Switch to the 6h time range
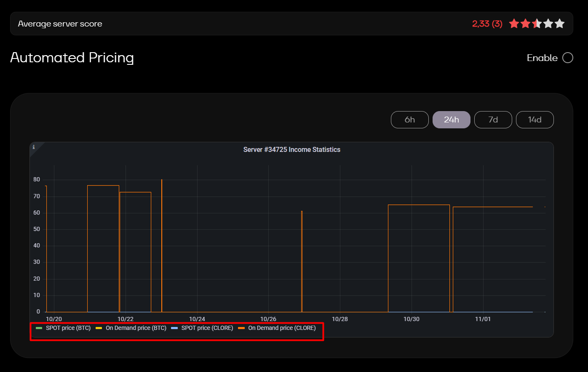Screen dimensions: 588x372 (409, 120)
